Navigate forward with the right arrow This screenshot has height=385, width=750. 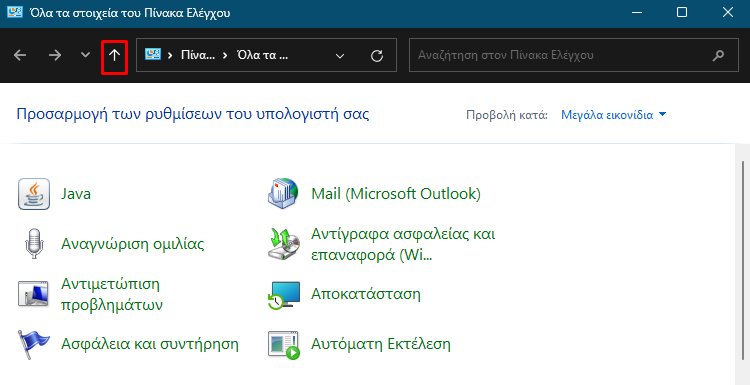point(55,55)
